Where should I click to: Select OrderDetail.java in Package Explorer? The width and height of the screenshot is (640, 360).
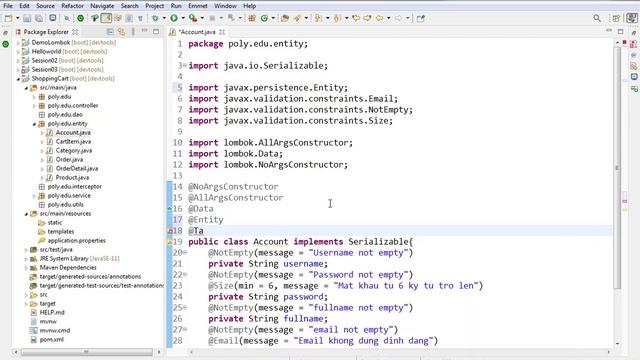[77, 168]
